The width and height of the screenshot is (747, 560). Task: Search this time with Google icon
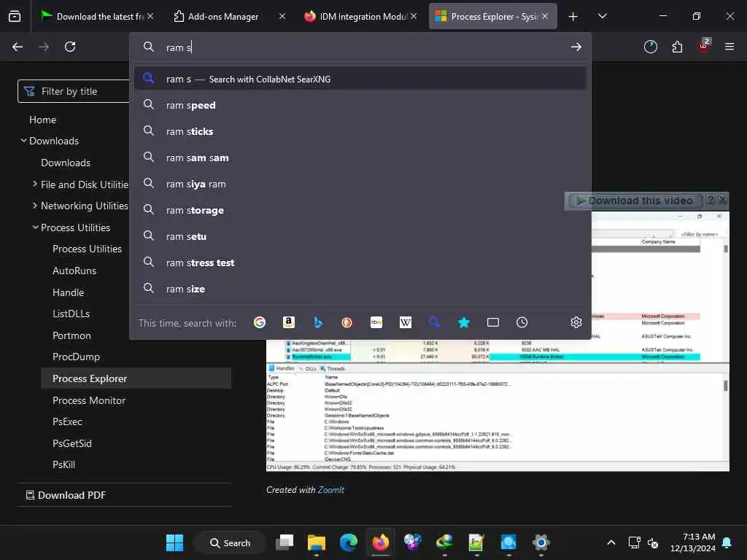(260, 322)
